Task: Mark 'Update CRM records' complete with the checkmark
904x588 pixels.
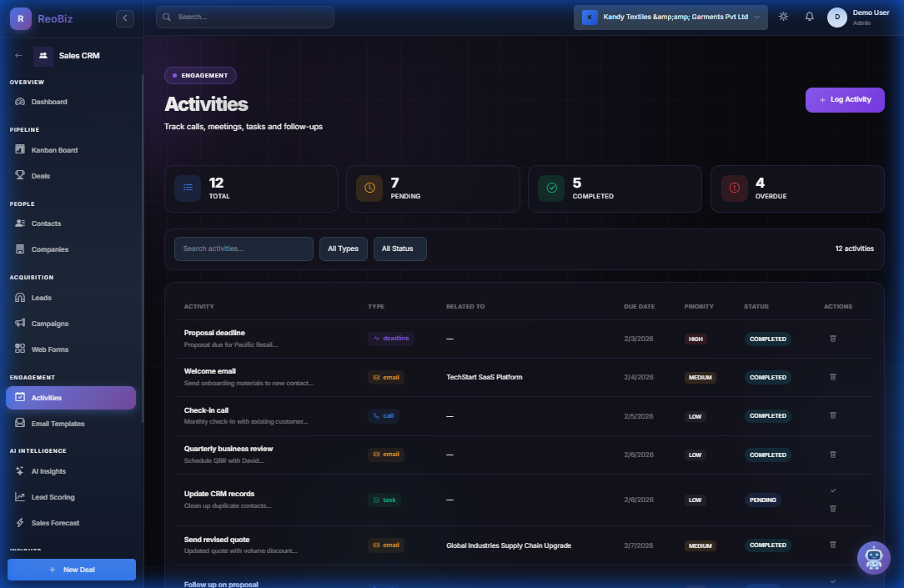Action: tap(832, 490)
